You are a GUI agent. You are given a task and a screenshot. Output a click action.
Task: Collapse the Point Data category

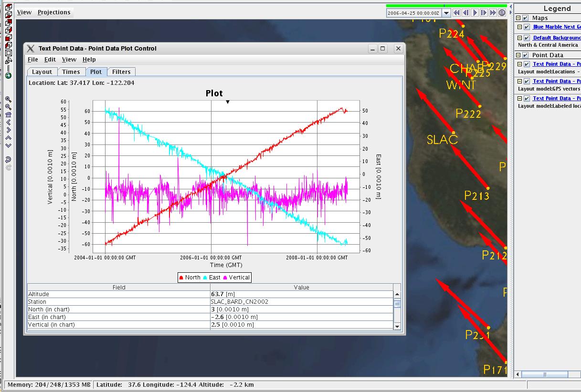click(518, 55)
